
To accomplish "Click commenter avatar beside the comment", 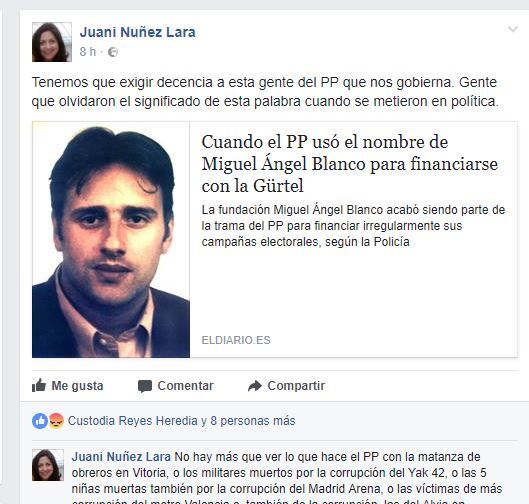I will click(48, 465).
